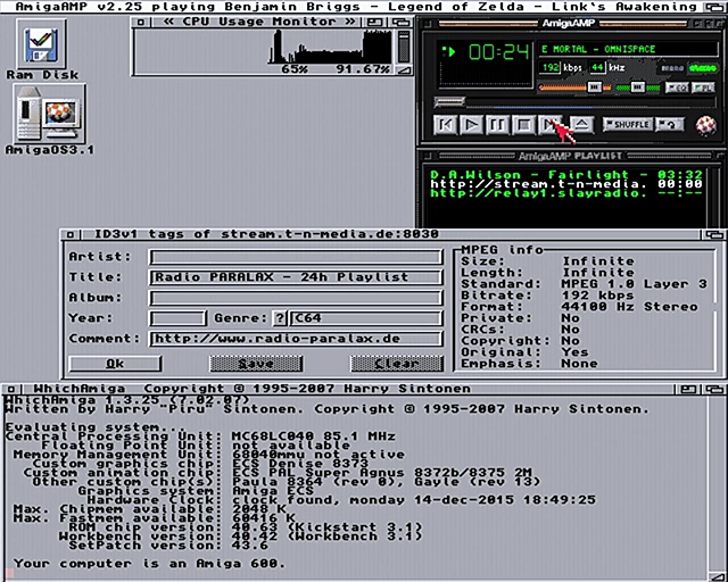This screenshot has width=728, height=582.
Task: Select playlist entry 'http://relay1.slayradio.'
Action: (566, 193)
